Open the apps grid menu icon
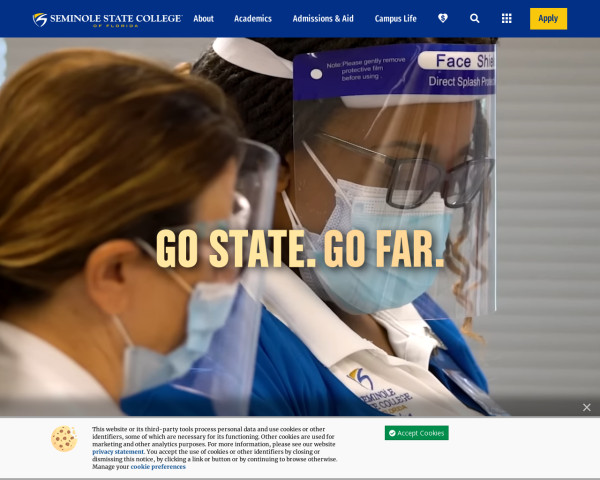This screenshot has height=480, width=600. [x=507, y=18]
